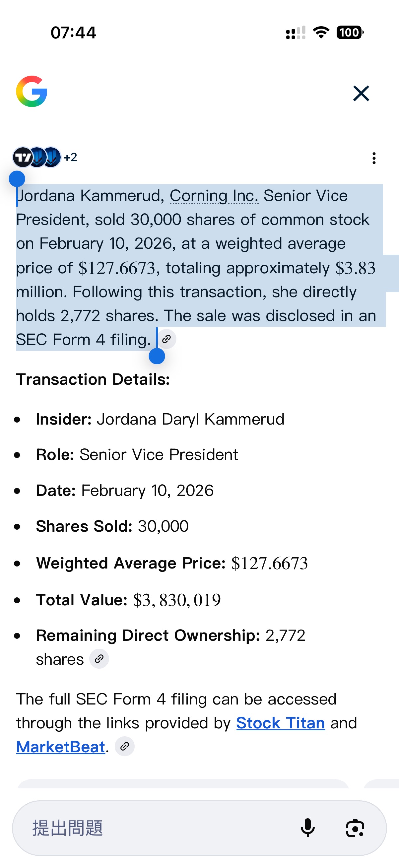Tap the microphone voice search icon
Screen dimensions: 399x868
307,828
